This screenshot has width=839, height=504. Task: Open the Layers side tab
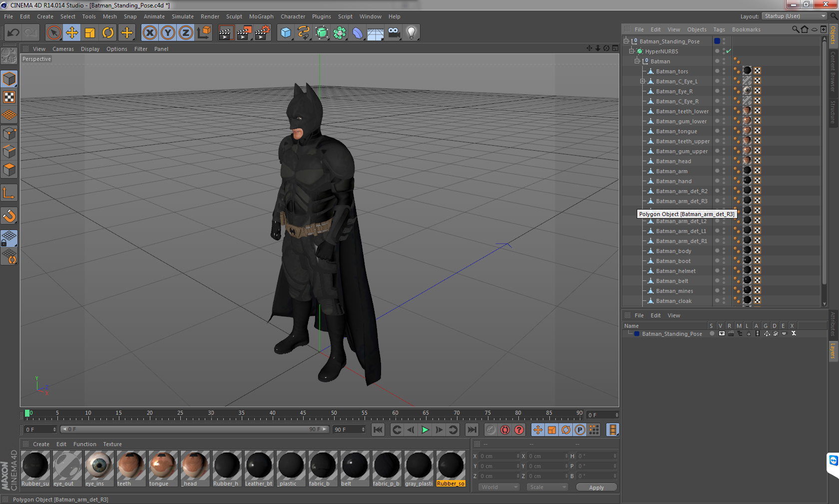pos(833,351)
